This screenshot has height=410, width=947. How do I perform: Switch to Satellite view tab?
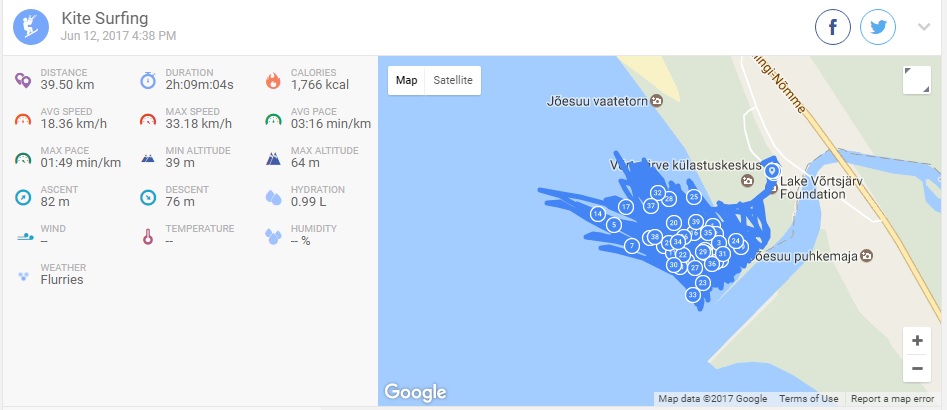(x=453, y=80)
